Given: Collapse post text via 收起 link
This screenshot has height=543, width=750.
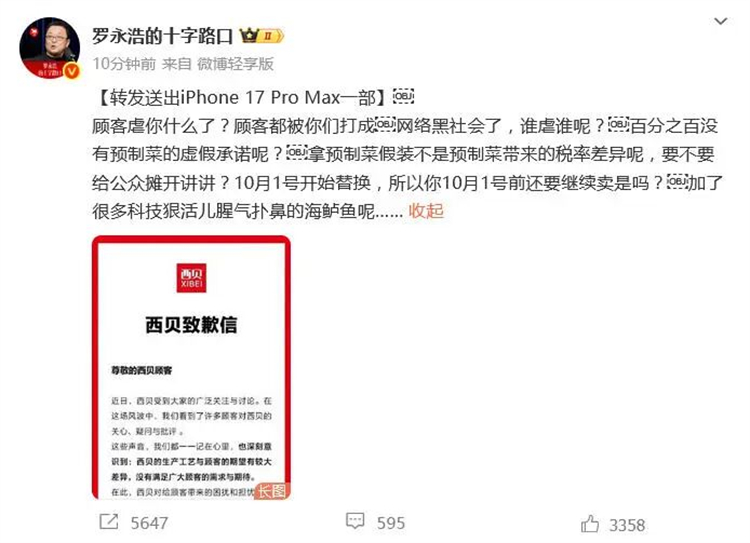Looking at the screenshot, I should [x=426, y=211].
